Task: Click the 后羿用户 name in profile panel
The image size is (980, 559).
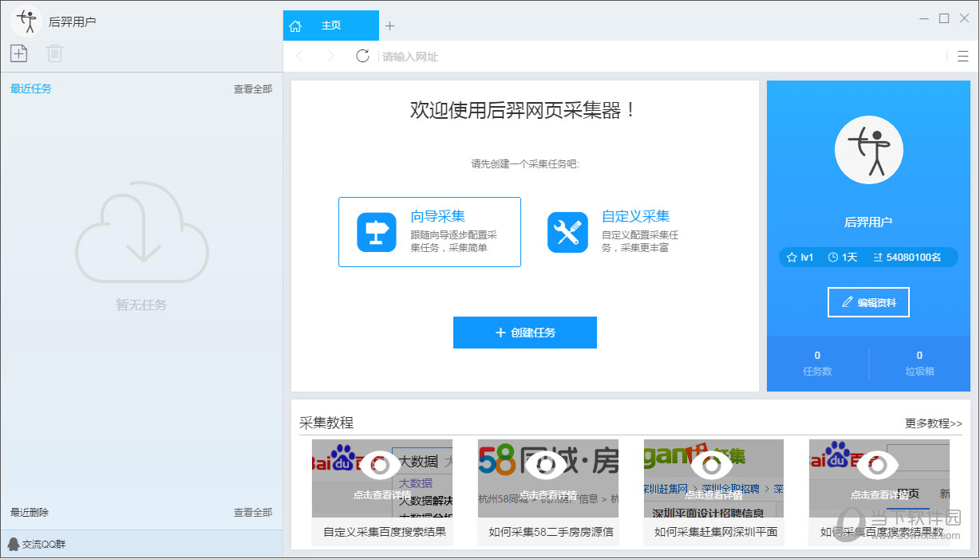Action: point(868,222)
